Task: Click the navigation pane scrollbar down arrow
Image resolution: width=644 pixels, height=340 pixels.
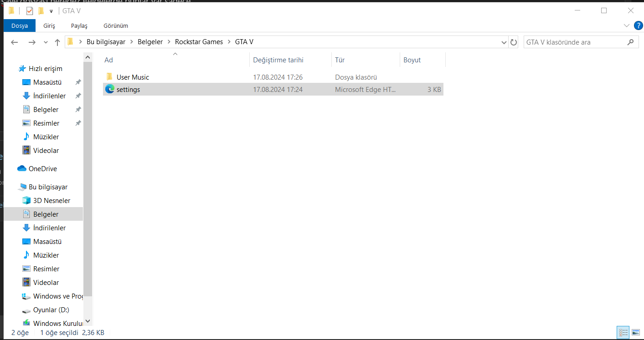Action: pyautogui.click(x=88, y=321)
